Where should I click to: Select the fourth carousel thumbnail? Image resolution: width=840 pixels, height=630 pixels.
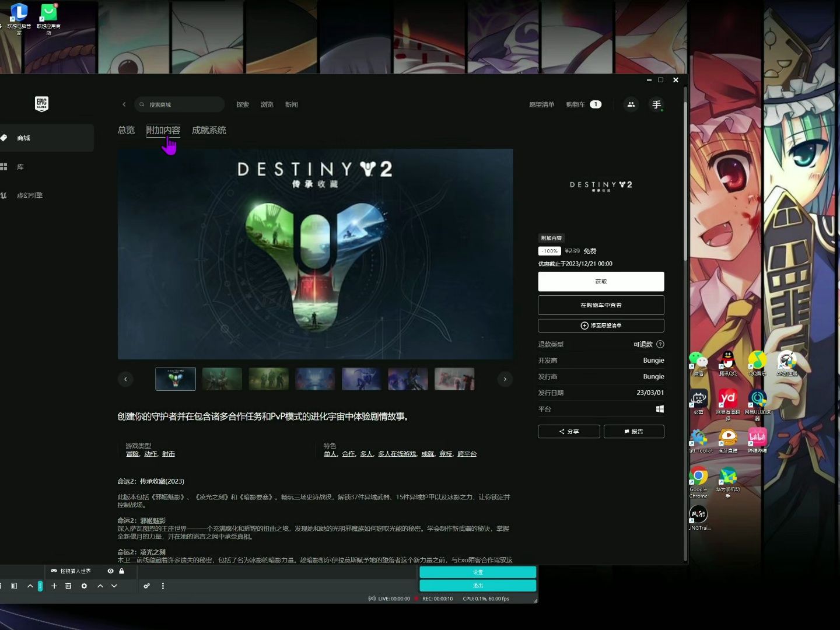click(x=315, y=379)
